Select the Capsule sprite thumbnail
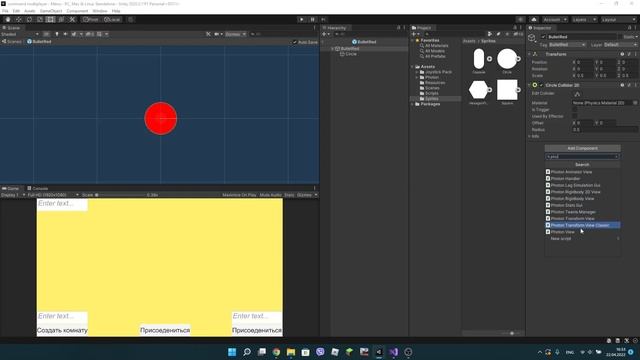 [479, 59]
